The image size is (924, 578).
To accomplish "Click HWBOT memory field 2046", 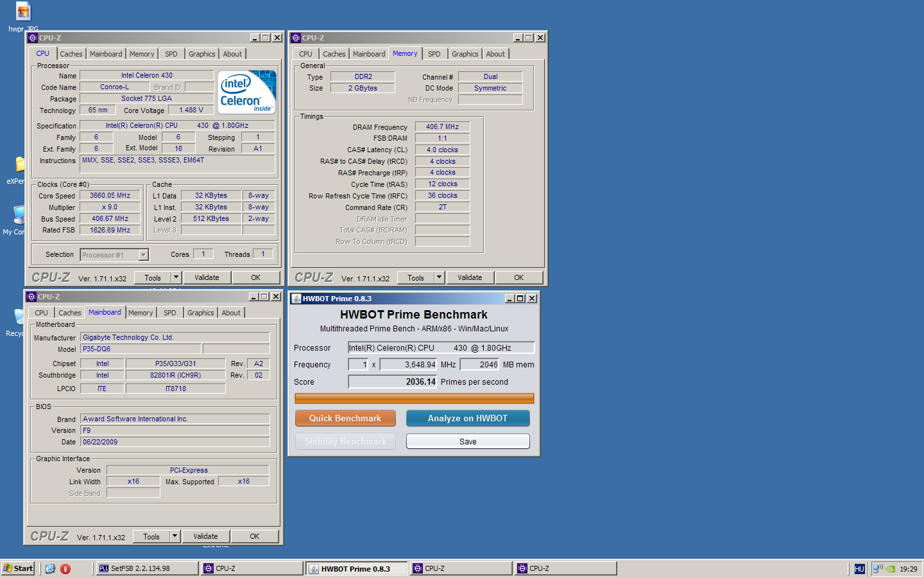I will pyautogui.click(x=480, y=364).
